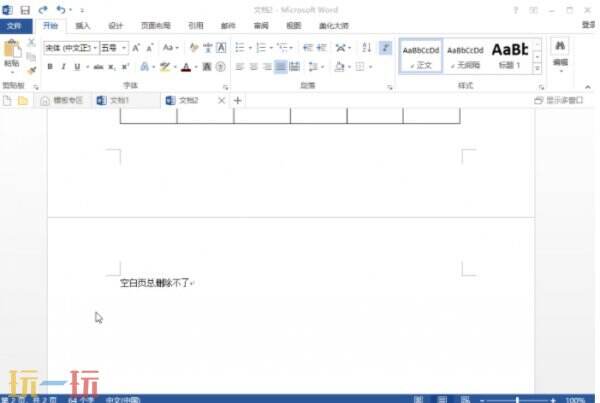Click the Find binoculars editing icon
This screenshot has width=600, height=403.
tap(560, 46)
